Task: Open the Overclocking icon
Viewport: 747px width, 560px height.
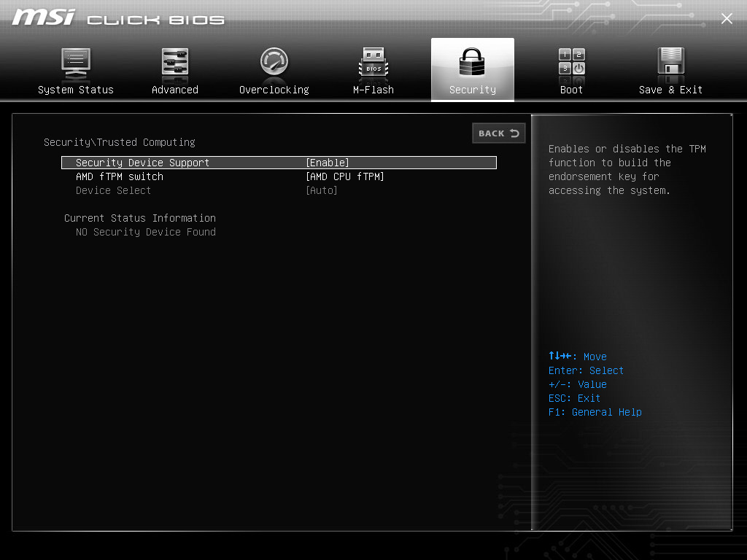Action: click(274, 62)
